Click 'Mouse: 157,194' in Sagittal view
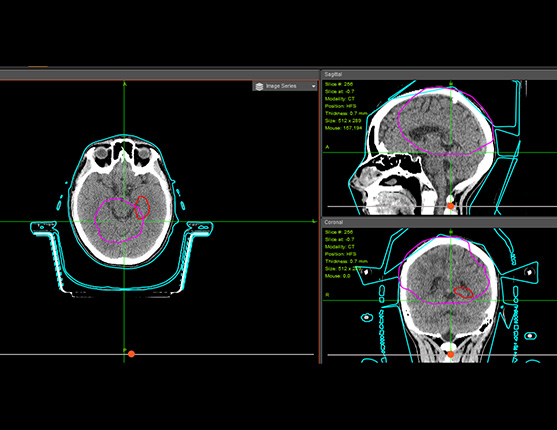This screenshot has height=430, width=557. click(x=343, y=128)
